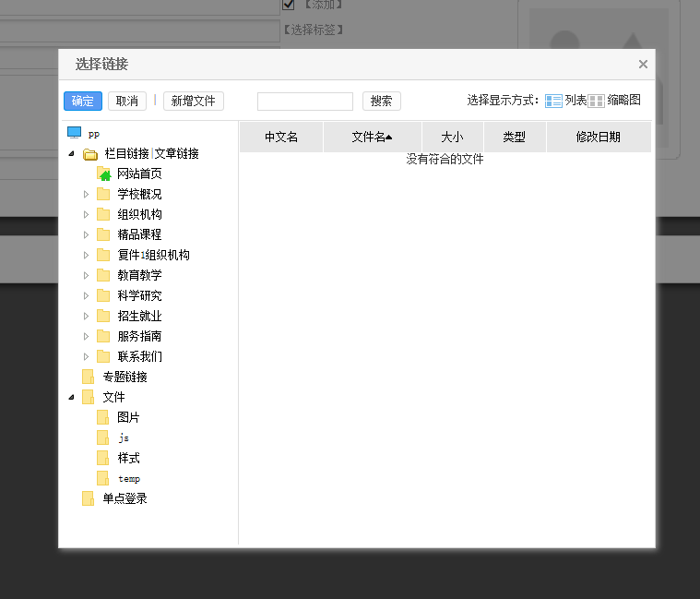
Task: Expand the 学校概况 folder
Action: tap(86, 195)
